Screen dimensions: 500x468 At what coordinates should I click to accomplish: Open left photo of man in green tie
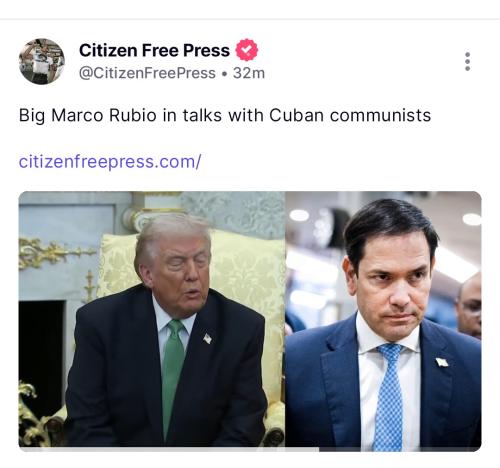point(152,319)
